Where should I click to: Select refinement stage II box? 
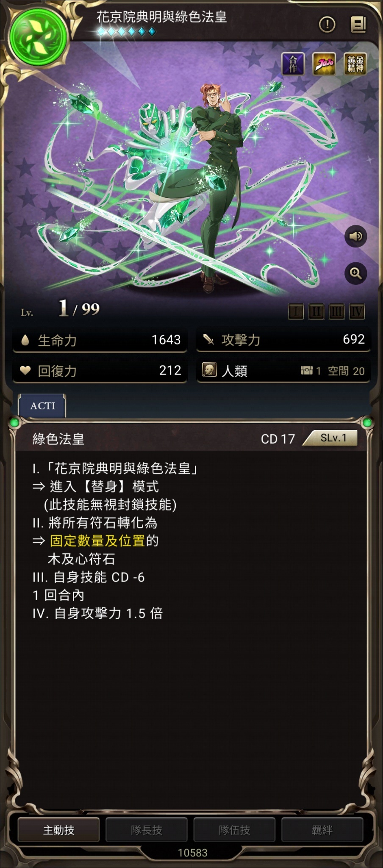pos(316,312)
